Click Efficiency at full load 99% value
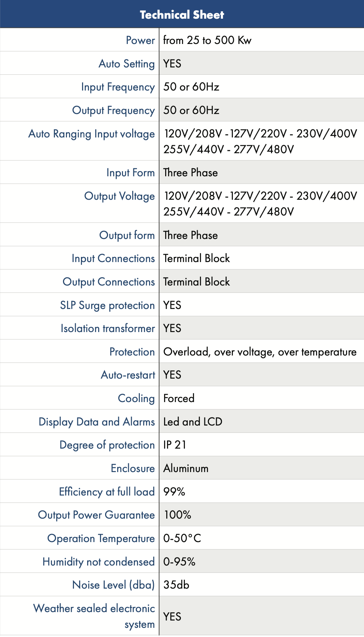Image resolution: width=364 pixels, height=637 pixels. pyautogui.click(x=174, y=491)
